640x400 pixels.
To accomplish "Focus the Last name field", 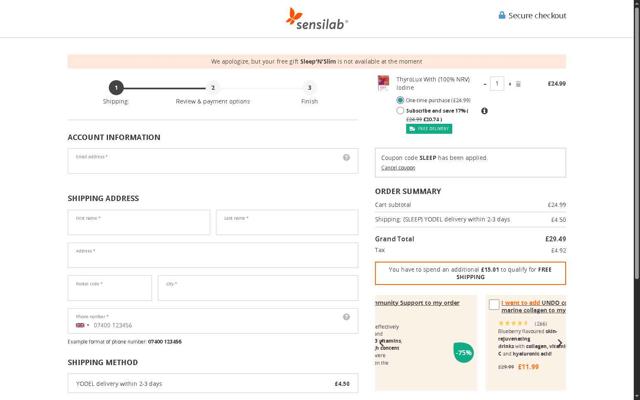I will click(x=287, y=222).
